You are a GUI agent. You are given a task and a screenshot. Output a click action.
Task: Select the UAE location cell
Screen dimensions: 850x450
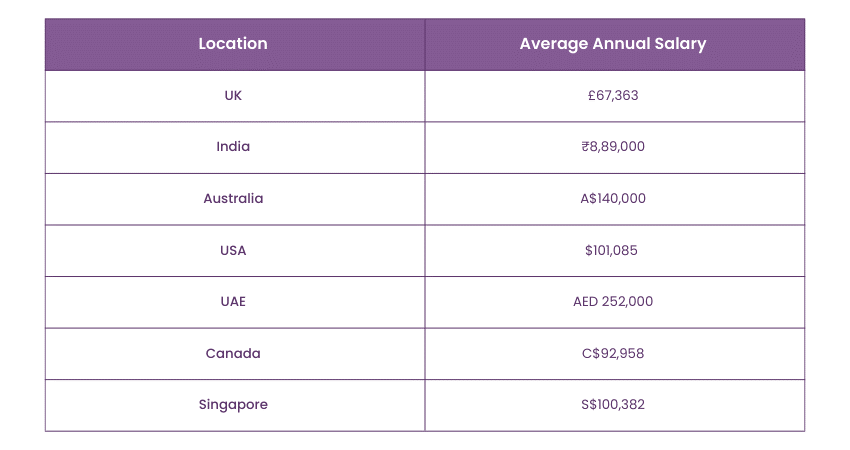tap(233, 302)
